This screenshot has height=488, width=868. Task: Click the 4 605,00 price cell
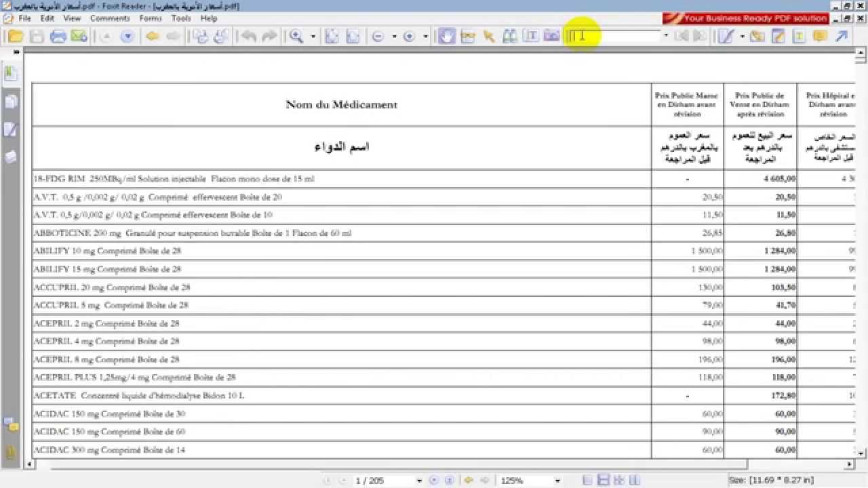(760, 179)
